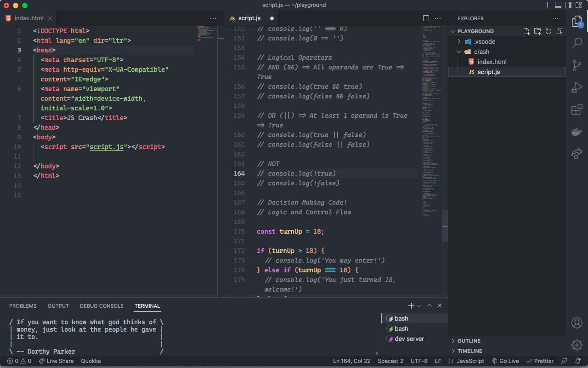Switch to the DEBUG CONSOLE tab
This screenshot has height=368, width=588.
pyautogui.click(x=102, y=305)
